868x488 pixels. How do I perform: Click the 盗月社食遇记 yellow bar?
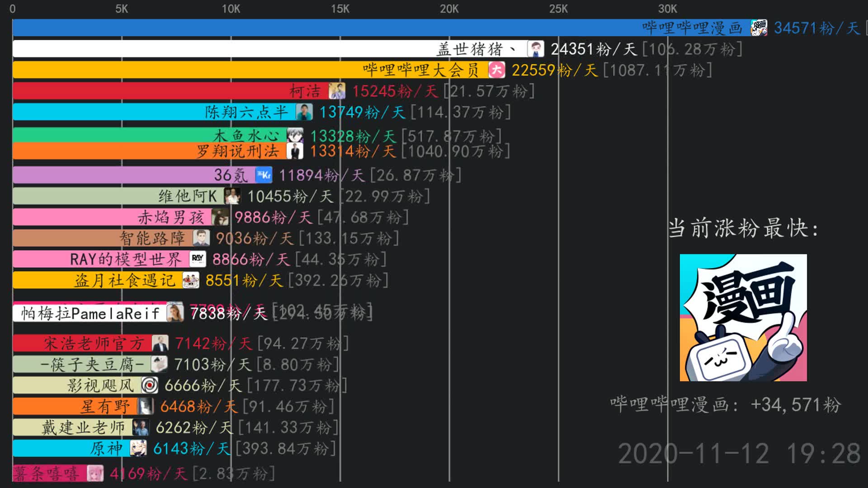tap(43, 280)
